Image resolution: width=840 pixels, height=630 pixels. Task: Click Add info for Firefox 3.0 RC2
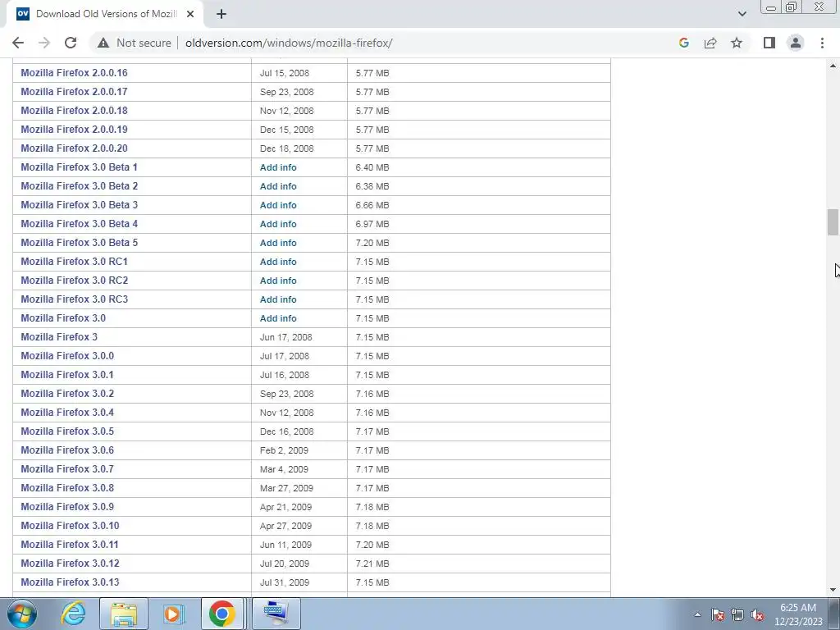[x=278, y=281]
